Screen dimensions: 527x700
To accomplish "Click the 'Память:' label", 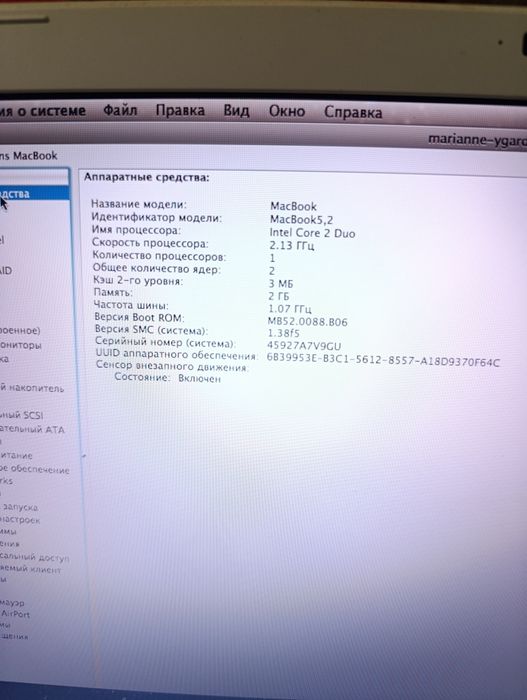I will coord(113,292).
